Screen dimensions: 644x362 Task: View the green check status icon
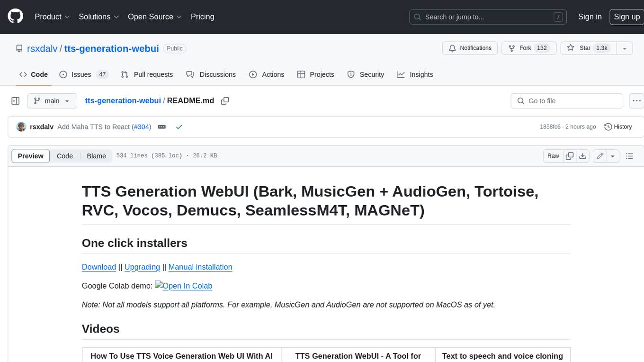(x=179, y=127)
